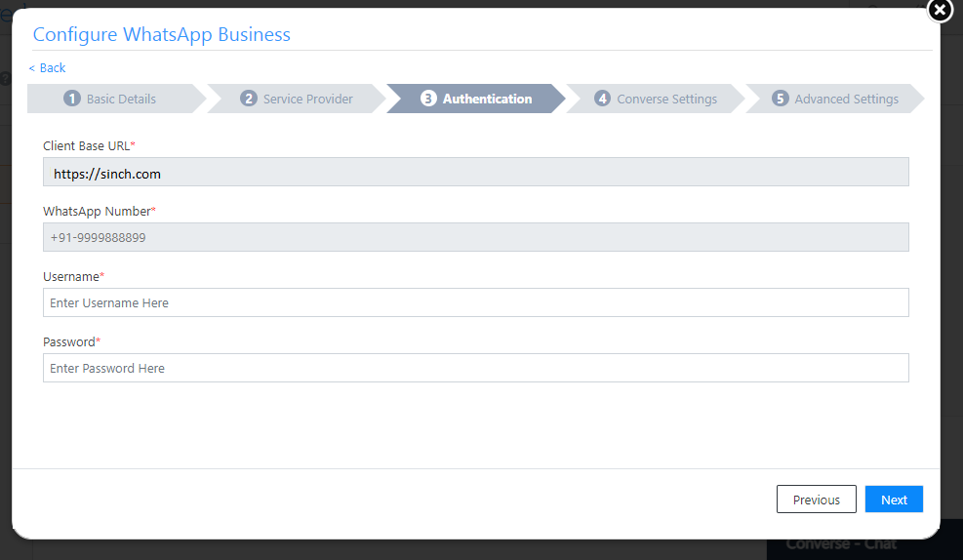
Task: Click the Password label text
Action: coord(68,341)
